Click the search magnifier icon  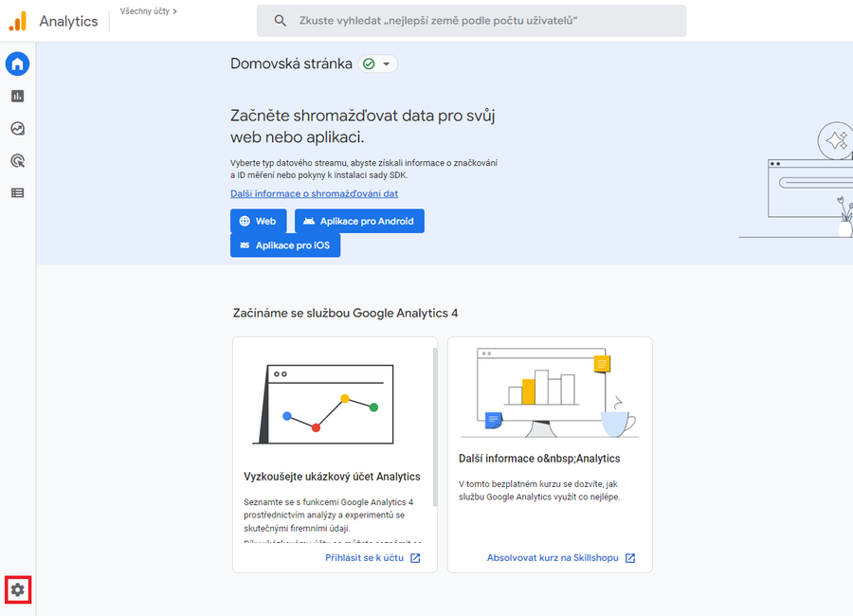tap(280, 21)
